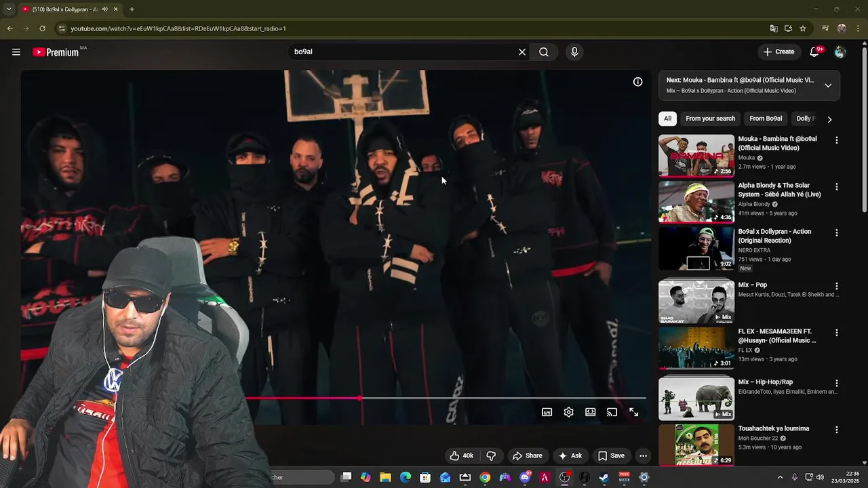Open browser three-dot menu

[857, 28]
